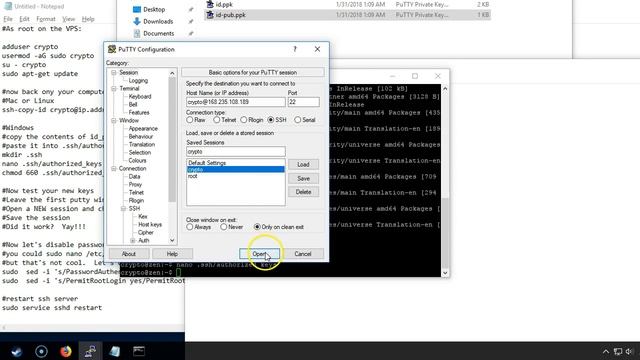Click the Saved Sessions name field
Image resolution: width=640 pixels, height=360 pixels.
coord(236,151)
